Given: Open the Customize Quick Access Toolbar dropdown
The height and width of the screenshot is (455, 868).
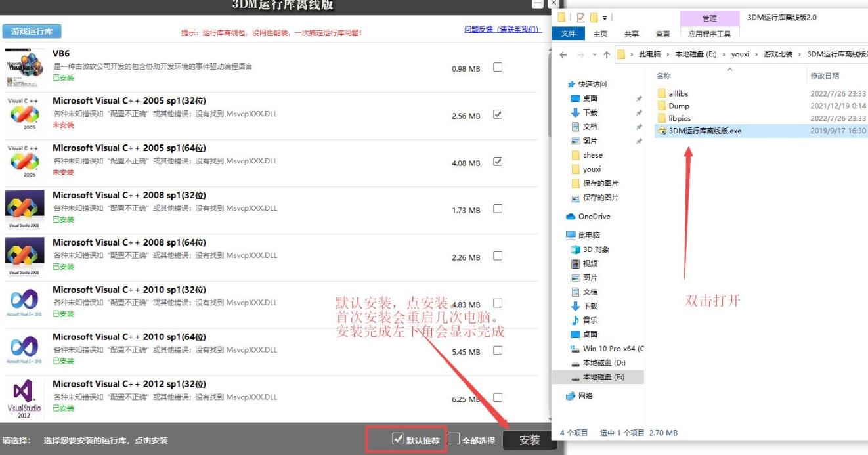Looking at the screenshot, I should pyautogui.click(x=604, y=18).
